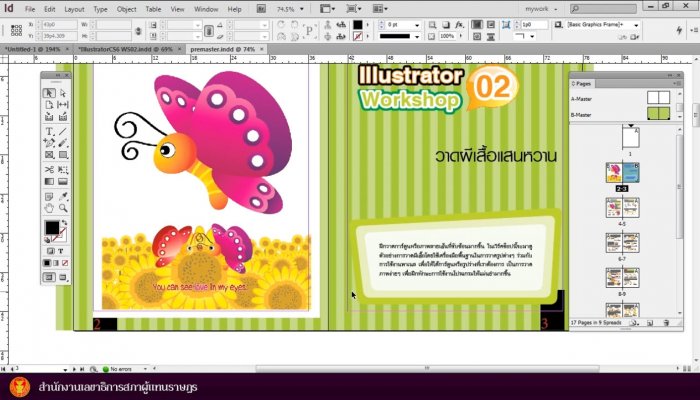Select the Scissors tool
The image size is (700, 400).
click(x=49, y=170)
